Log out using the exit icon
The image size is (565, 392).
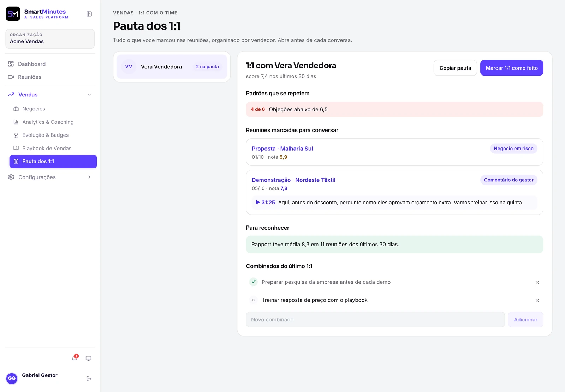tap(89, 379)
